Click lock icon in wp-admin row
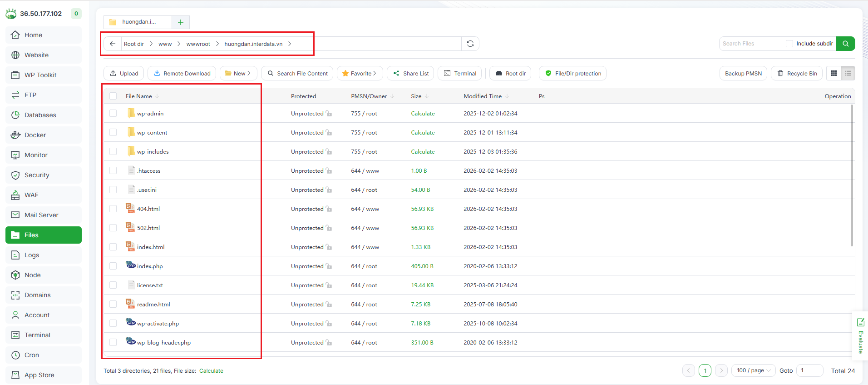The width and height of the screenshot is (868, 385). [329, 114]
